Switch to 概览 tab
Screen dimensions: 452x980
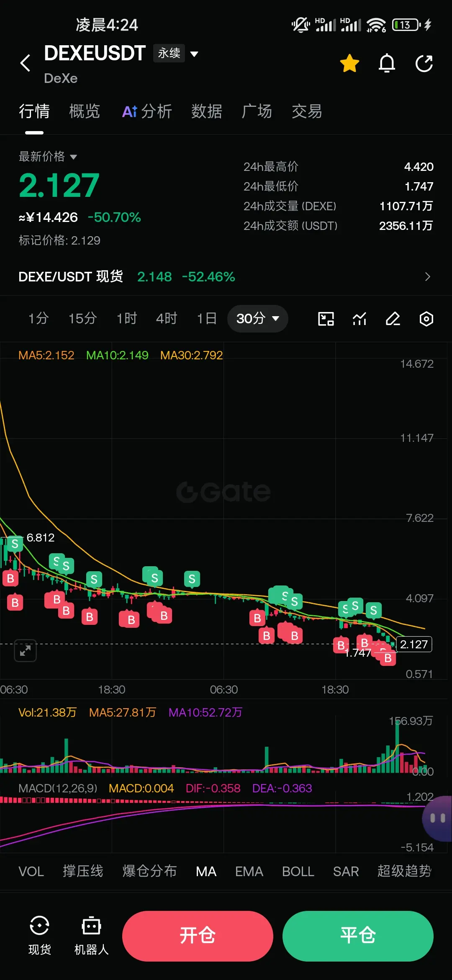85,111
